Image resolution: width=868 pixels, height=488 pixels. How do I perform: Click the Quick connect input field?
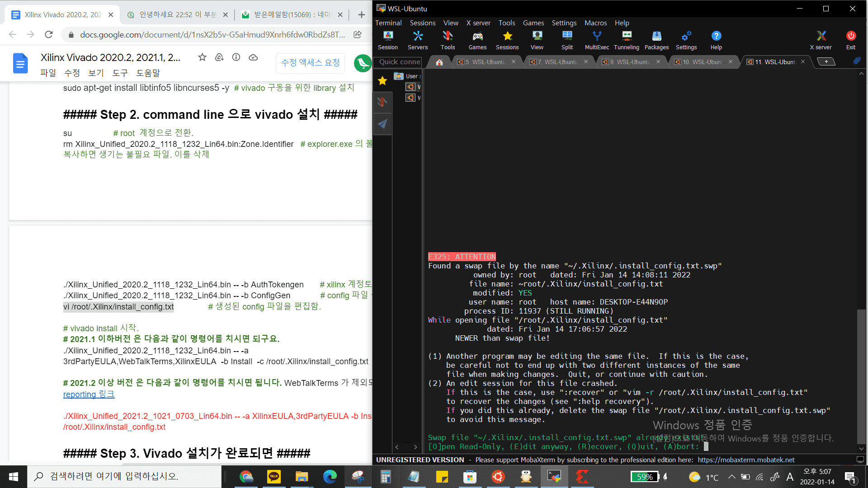click(x=399, y=62)
